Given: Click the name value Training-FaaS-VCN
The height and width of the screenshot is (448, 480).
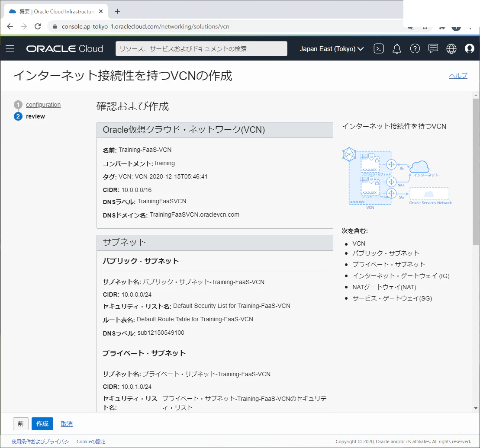Looking at the screenshot, I should [145, 150].
